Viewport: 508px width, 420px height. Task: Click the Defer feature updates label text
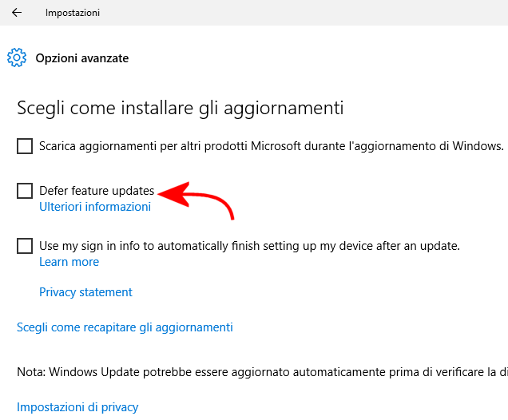coord(97,192)
